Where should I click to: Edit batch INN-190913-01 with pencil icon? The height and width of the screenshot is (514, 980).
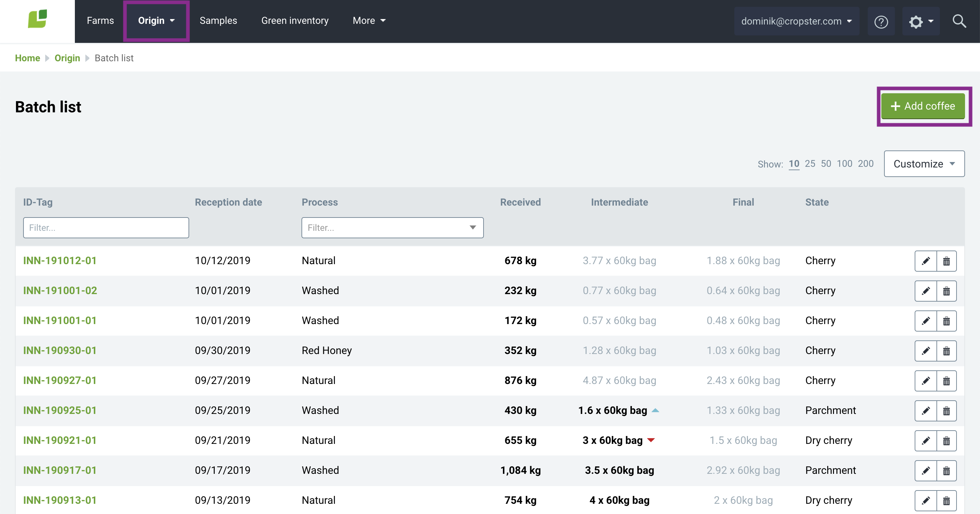click(926, 501)
